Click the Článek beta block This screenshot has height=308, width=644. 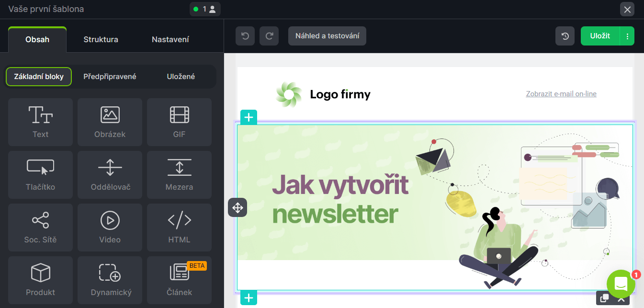[180, 280]
